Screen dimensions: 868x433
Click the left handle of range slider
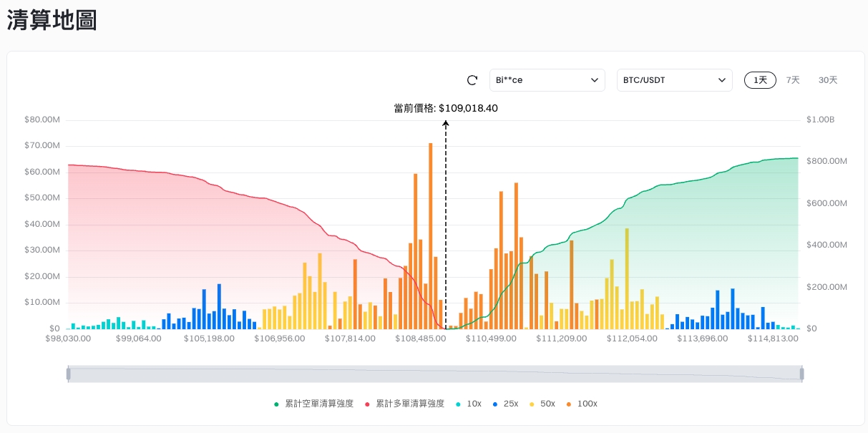[69, 374]
